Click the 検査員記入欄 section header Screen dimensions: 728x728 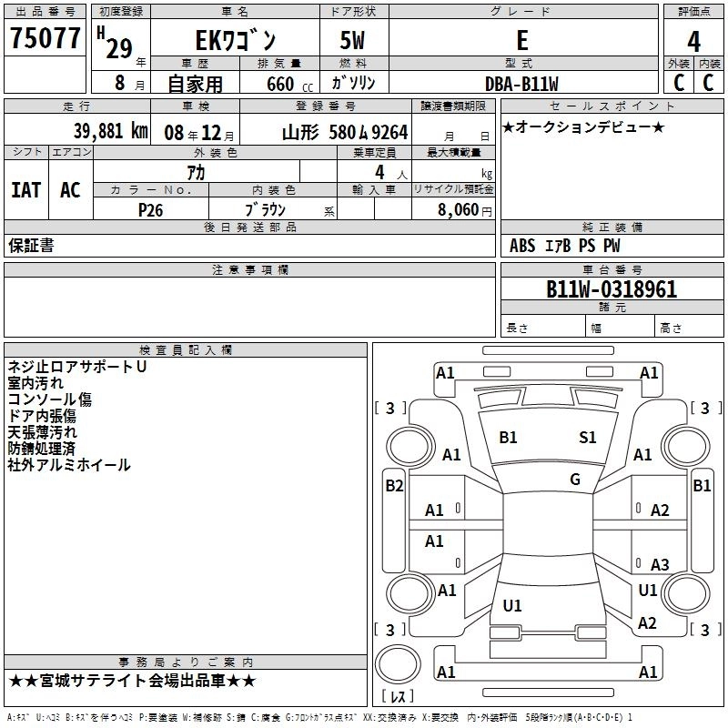pos(186,350)
